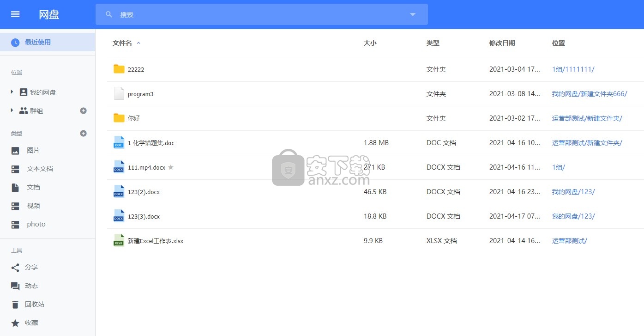The height and width of the screenshot is (336, 644).
Task: Click the DOCX icon of 123(2).docx
Action: 119,191
